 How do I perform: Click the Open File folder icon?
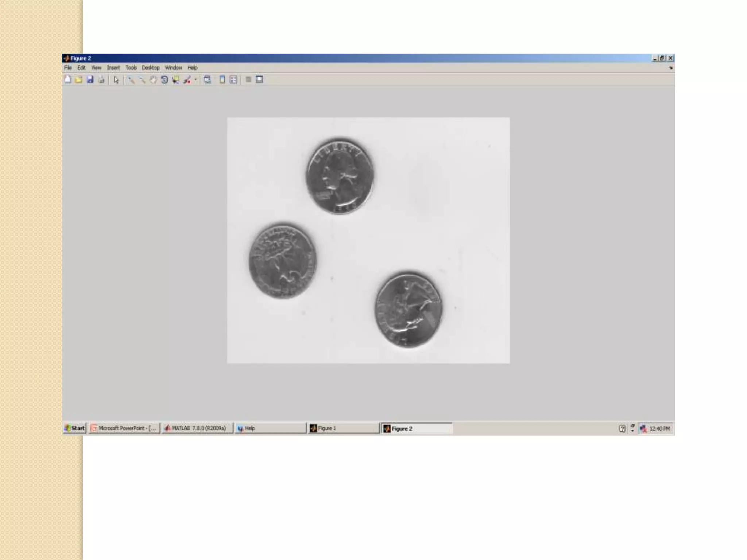[x=79, y=79]
